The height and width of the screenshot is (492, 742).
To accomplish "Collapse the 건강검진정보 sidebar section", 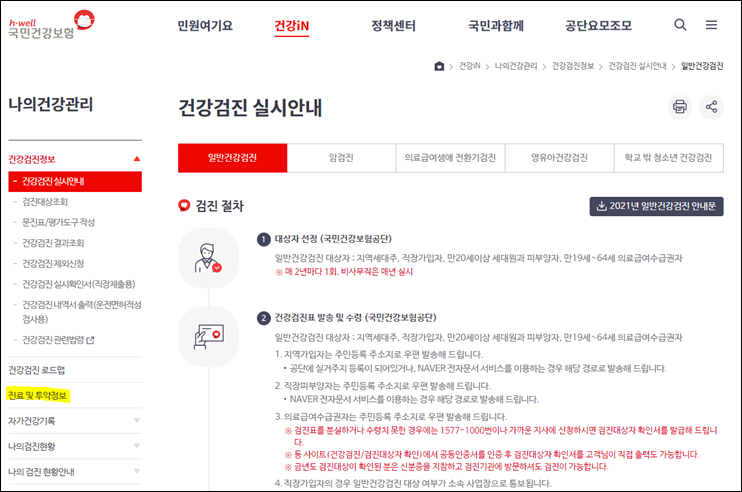I will click(75, 159).
